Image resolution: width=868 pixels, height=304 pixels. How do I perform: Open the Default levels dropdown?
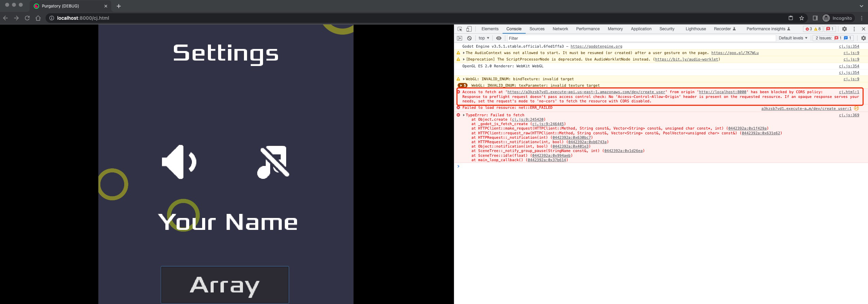[x=793, y=38]
